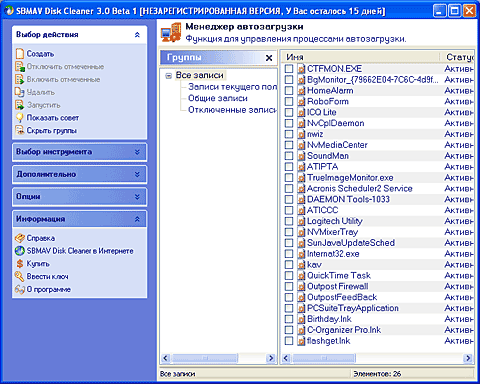The height and width of the screenshot is (384, 480).
Task: Click the groups pane scroll left arrow
Action: [x=166, y=358]
